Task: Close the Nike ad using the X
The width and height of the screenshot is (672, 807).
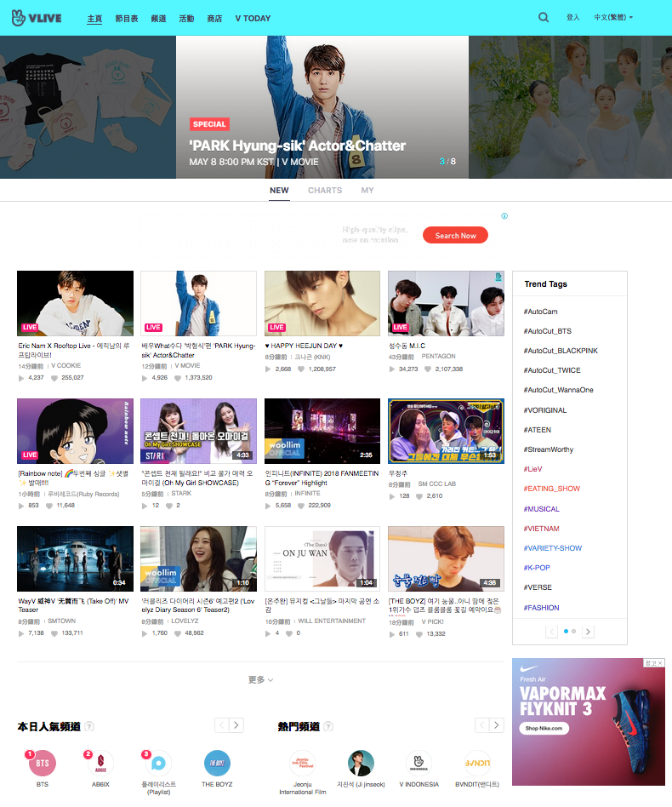Action: pos(660,663)
